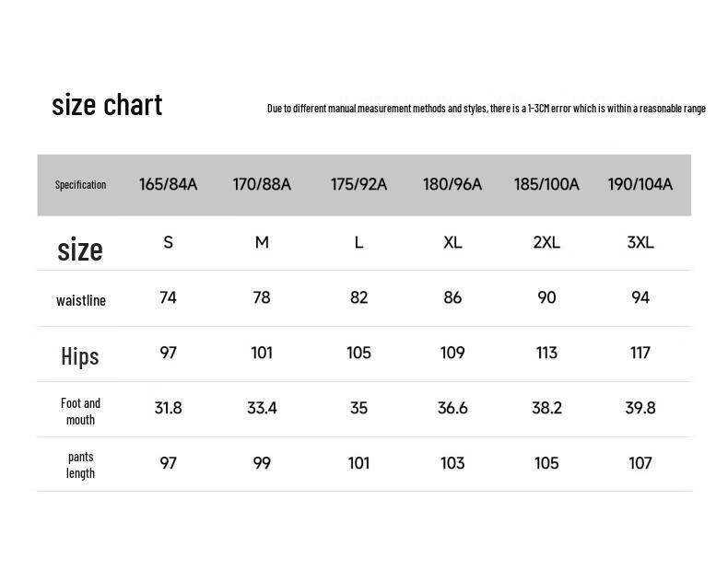Select pants length value 107
728x569 pixels.
[x=640, y=463]
